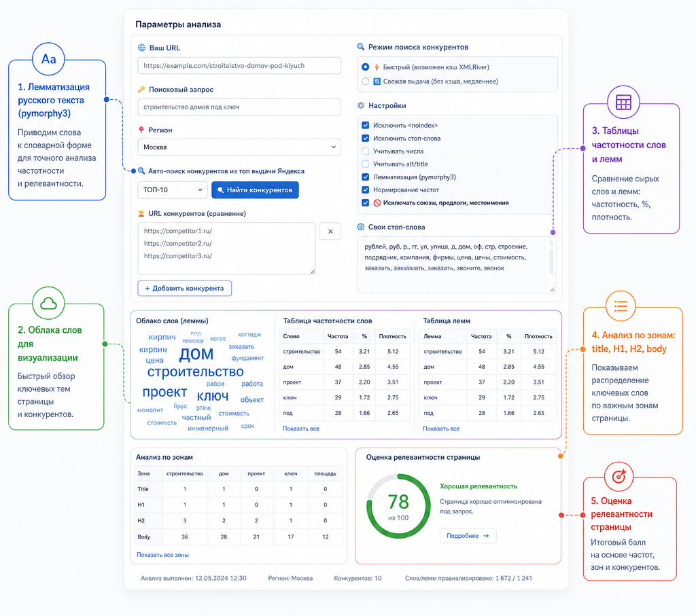696x616 pixels.
Task: Click inside the URL конкурентов text area
Action: click(226, 249)
